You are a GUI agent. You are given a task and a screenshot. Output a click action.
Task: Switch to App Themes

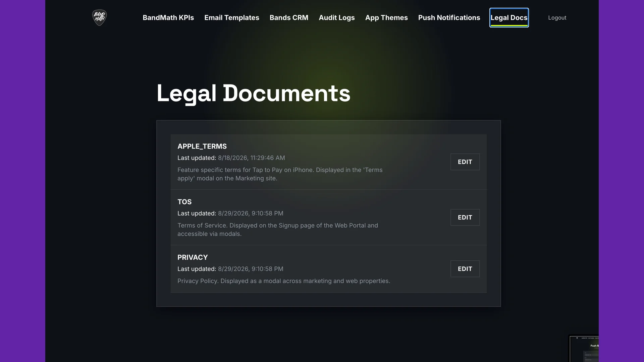point(386,18)
